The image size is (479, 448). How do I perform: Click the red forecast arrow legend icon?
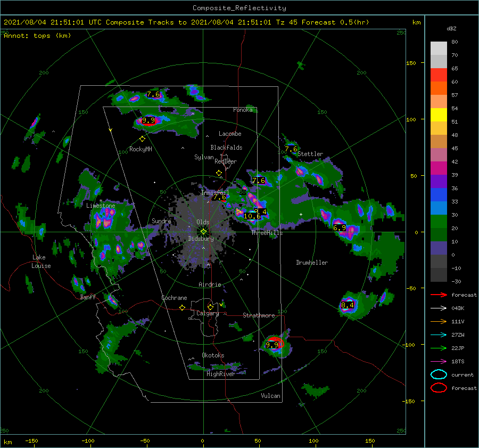pyautogui.click(x=439, y=295)
